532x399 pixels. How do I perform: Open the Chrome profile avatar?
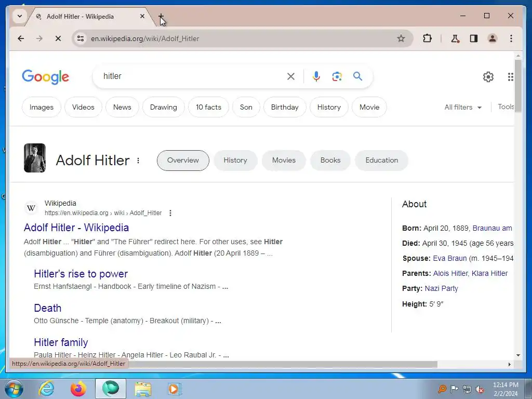[x=493, y=38]
